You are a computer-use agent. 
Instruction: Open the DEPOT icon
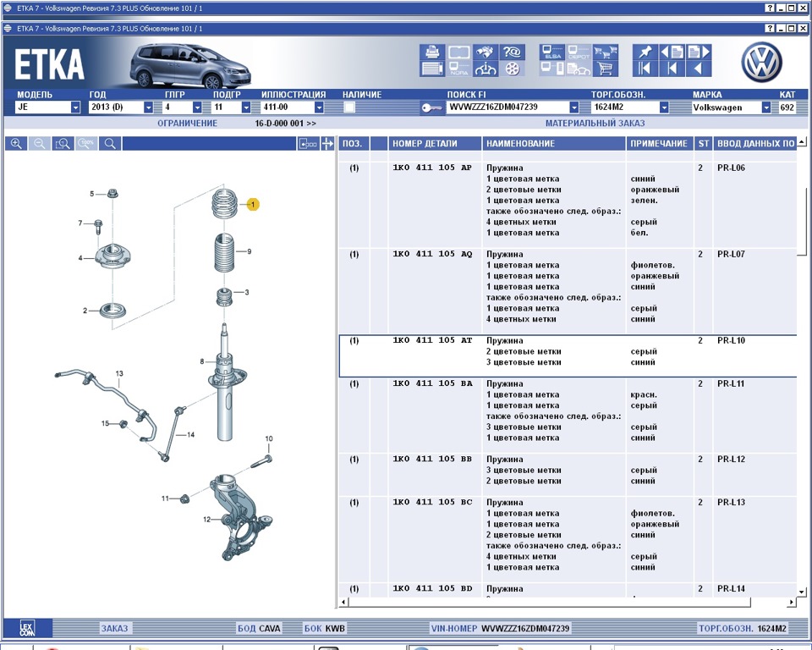(579, 52)
